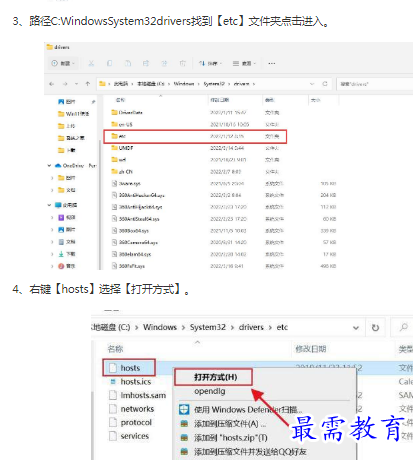Screen dimensions: 413x460
Task: Go up one folder level
Action: coord(88,84)
